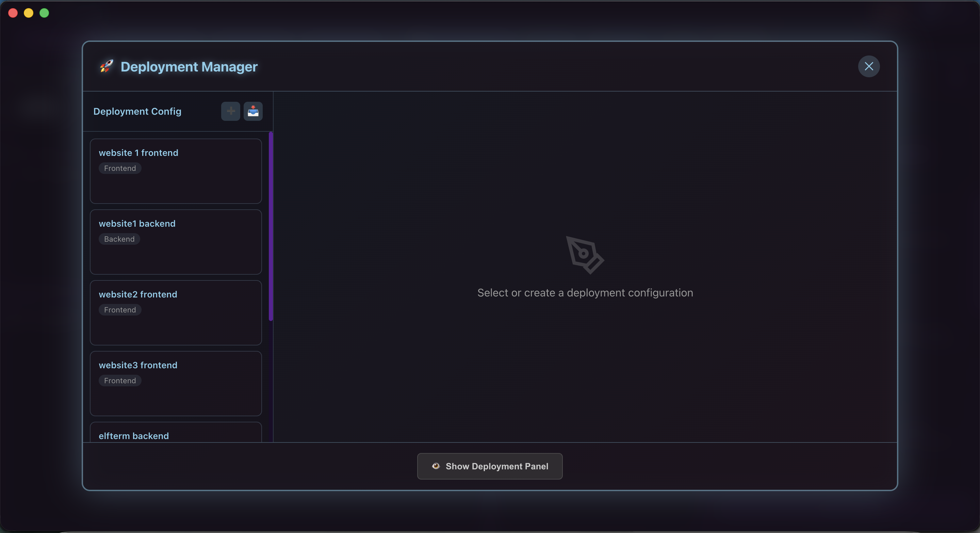The height and width of the screenshot is (533, 980).
Task: Select the website1 backend configuration
Action: pos(176,242)
